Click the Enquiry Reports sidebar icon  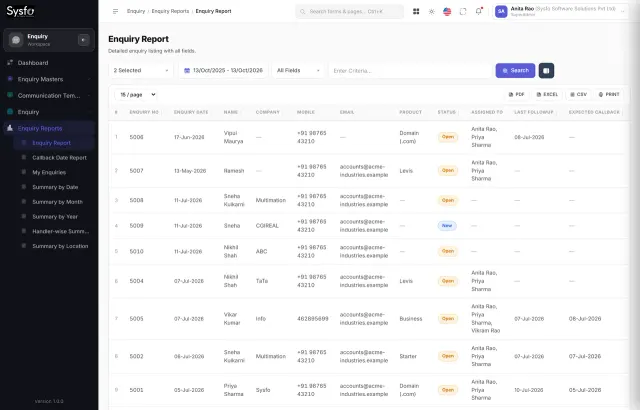[x=10, y=128]
